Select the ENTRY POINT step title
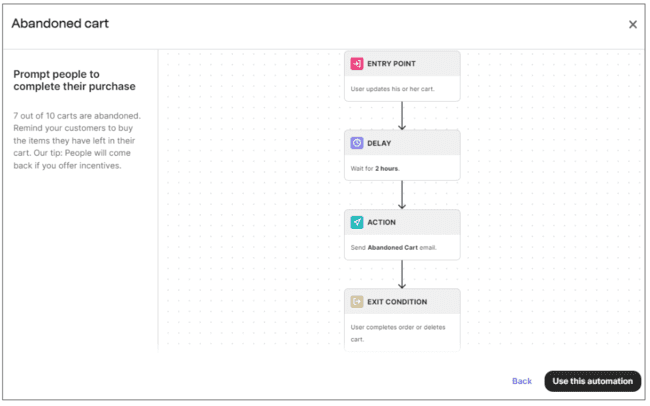The height and width of the screenshot is (406, 650). coord(393,64)
